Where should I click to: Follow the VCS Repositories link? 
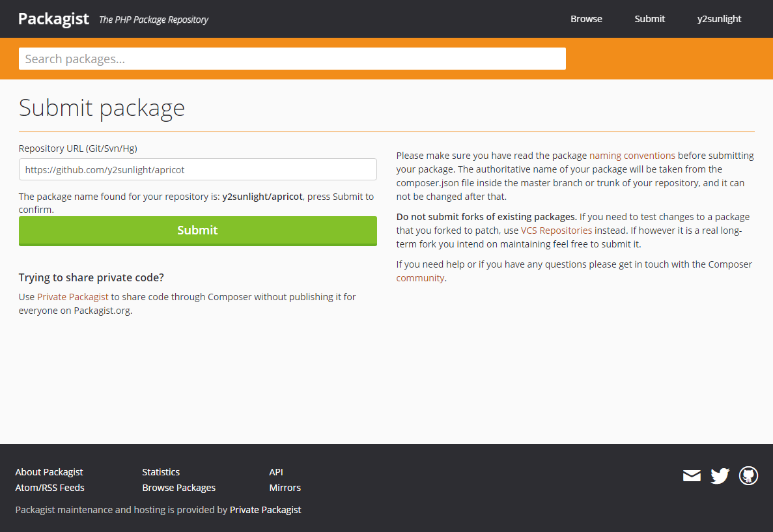coord(556,231)
